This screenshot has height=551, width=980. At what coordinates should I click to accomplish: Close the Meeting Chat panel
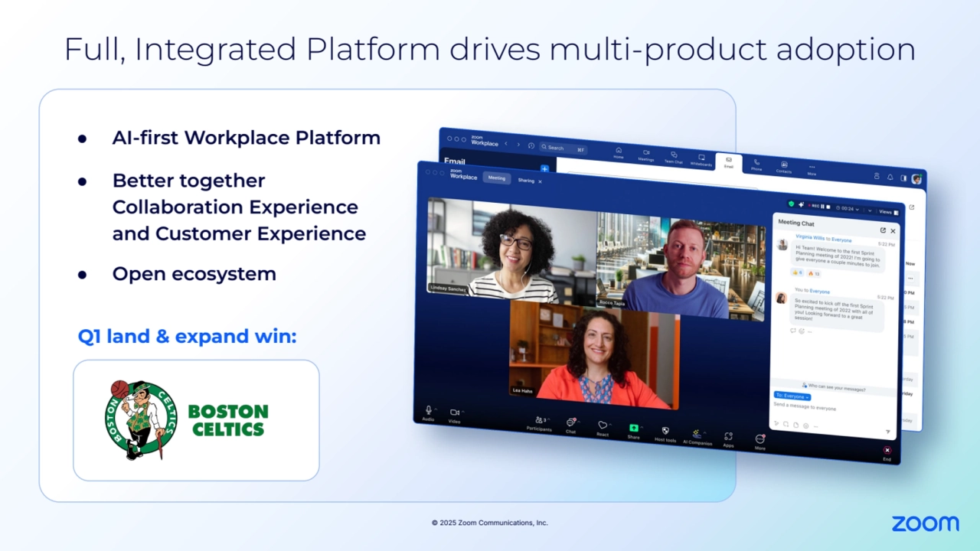click(x=893, y=231)
